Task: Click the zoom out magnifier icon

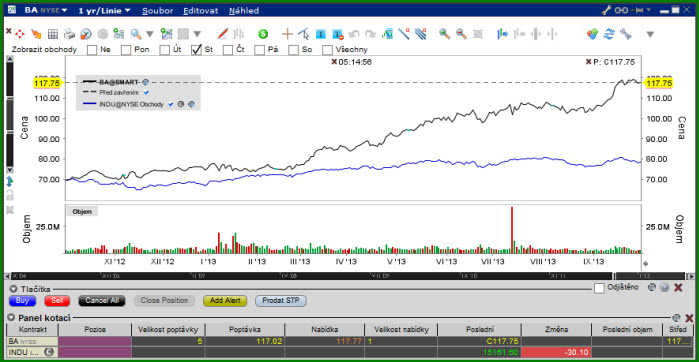Action: pos(461,33)
